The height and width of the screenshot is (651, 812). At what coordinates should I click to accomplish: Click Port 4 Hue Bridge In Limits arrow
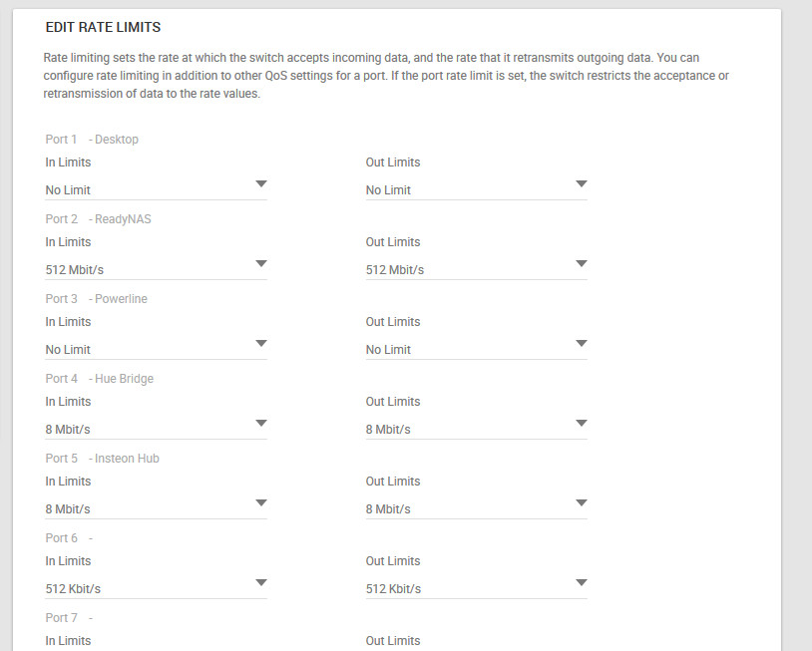(x=261, y=424)
